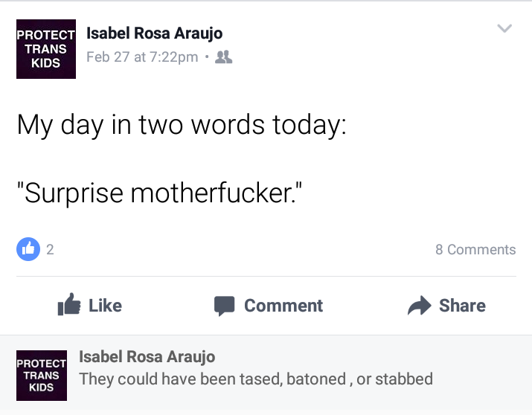Image resolution: width=532 pixels, height=415 pixels.
Task: Open Isabel Rosa Araujo's post author name
Action: coord(154,33)
